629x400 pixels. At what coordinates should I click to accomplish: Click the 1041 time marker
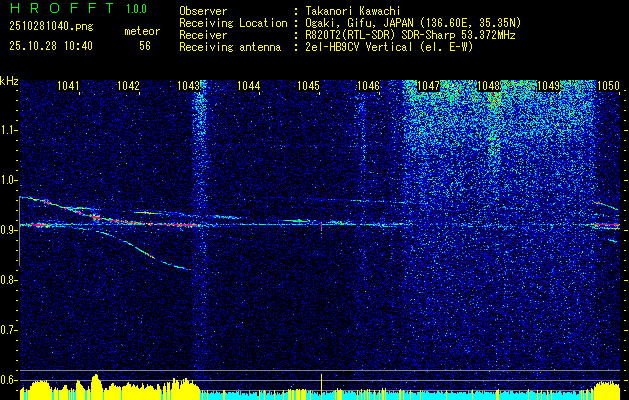tap(68, 85)
